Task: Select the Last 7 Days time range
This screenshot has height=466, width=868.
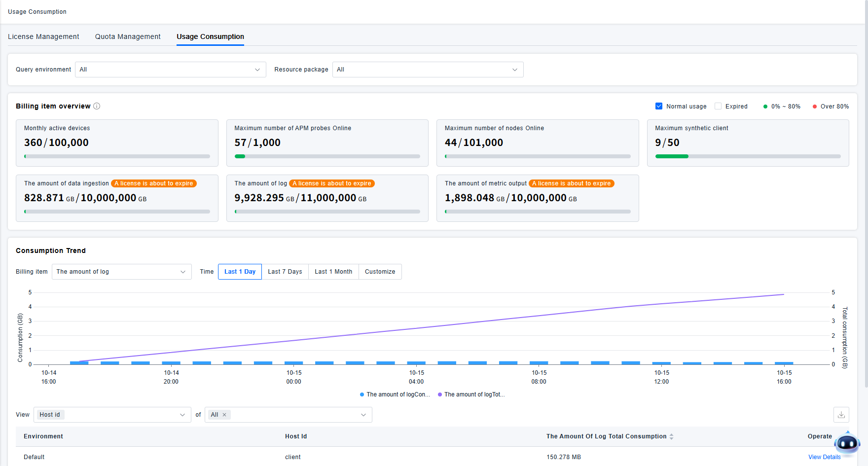Action: 285,272
